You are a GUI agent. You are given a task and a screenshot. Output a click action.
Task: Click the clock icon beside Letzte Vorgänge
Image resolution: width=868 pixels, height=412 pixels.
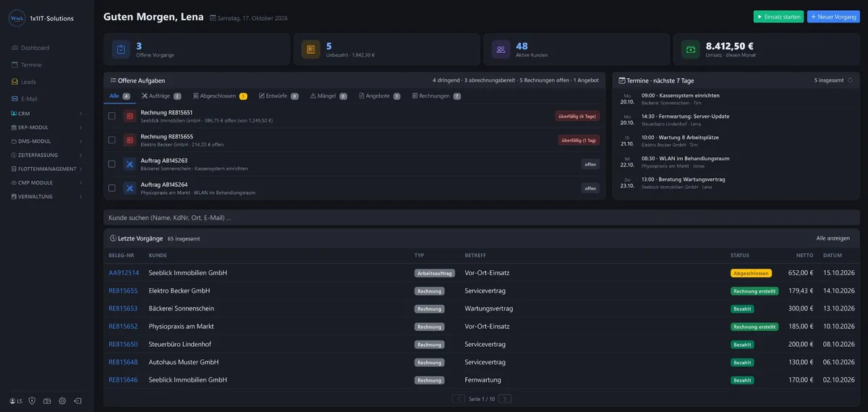coord(113,238)
